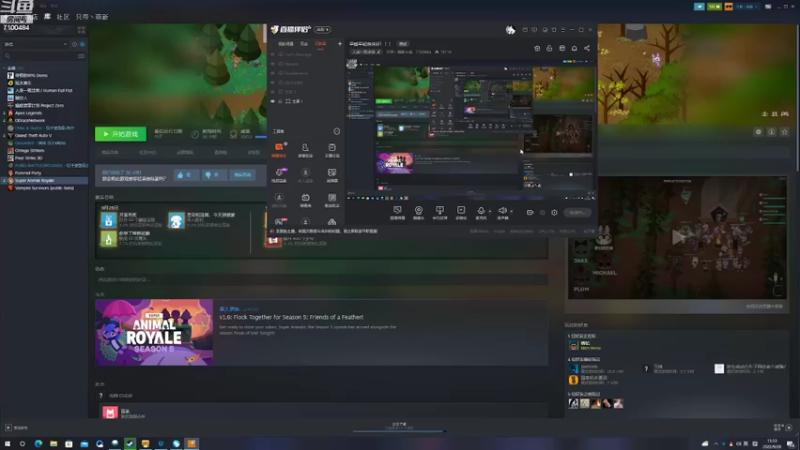
Task: Click the start streaming button
Action: pos(577,212)
